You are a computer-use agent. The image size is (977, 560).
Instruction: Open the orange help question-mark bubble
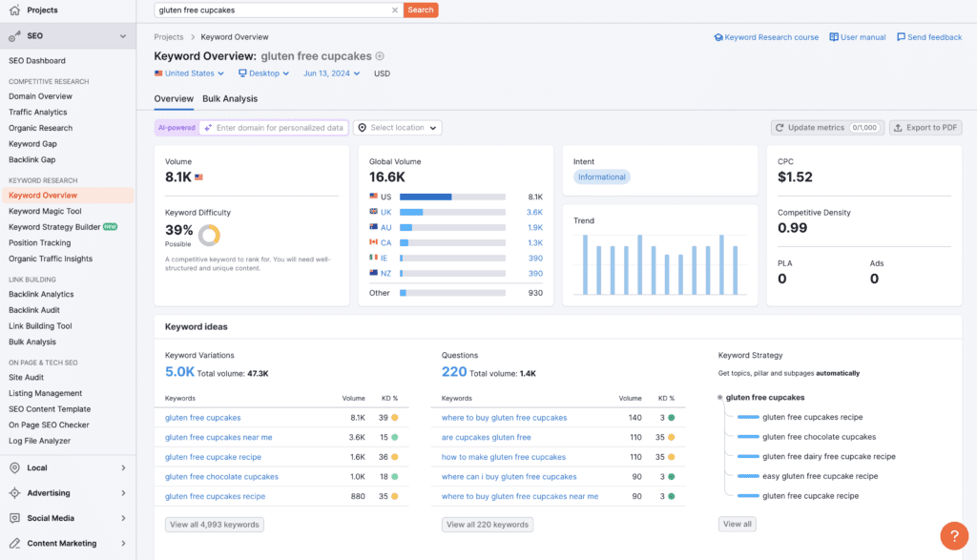pyautogui.click(x=954, y=535)
